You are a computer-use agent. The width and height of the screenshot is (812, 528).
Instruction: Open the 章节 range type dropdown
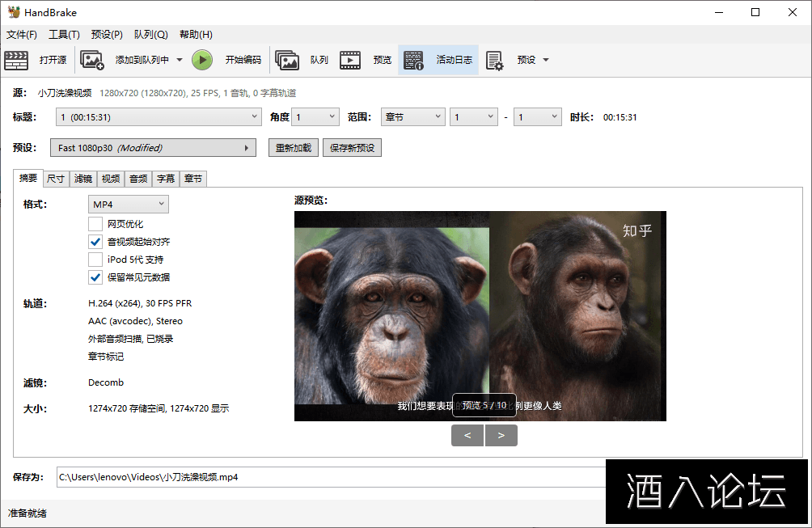pos(412,117)
